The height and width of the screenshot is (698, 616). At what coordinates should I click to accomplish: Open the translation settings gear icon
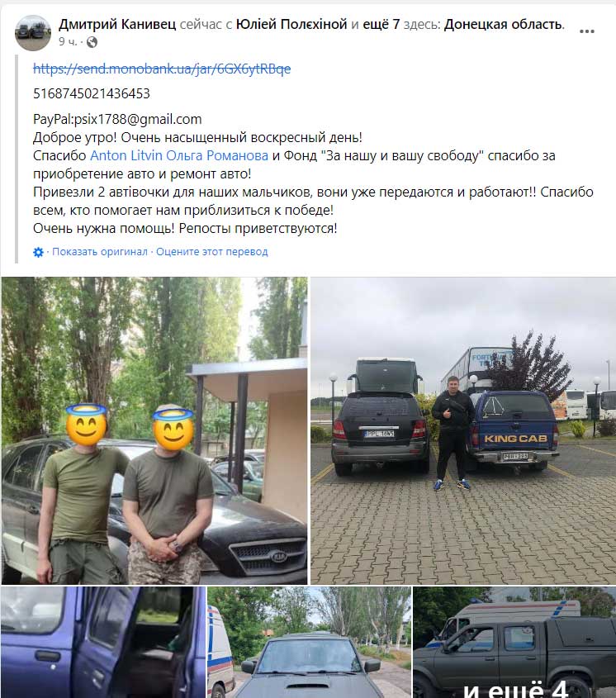38,252
